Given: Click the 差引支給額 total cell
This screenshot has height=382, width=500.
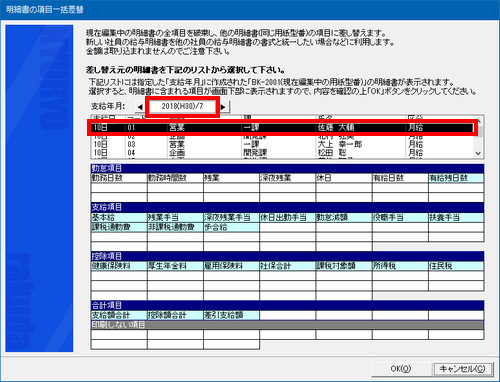Looking at the screenshot, I should coord(231,315).
